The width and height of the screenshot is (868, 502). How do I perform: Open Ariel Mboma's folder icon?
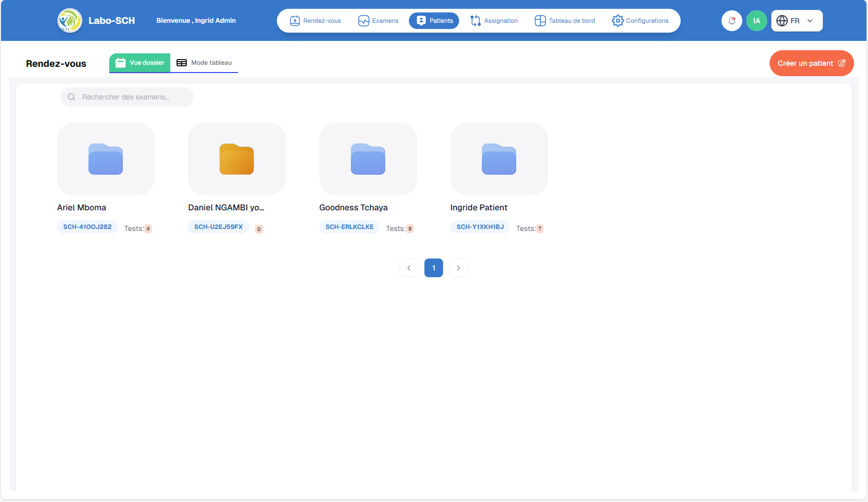(x=106, y=159)
